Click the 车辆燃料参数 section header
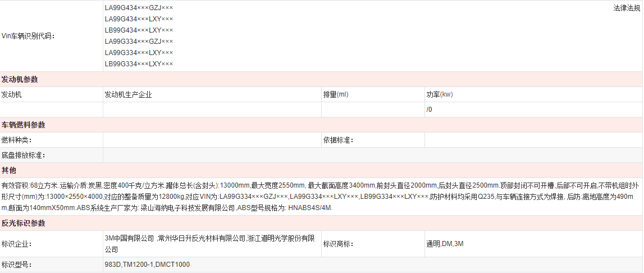The width and height of the screenshot is (644, 273). click(24, 125)
